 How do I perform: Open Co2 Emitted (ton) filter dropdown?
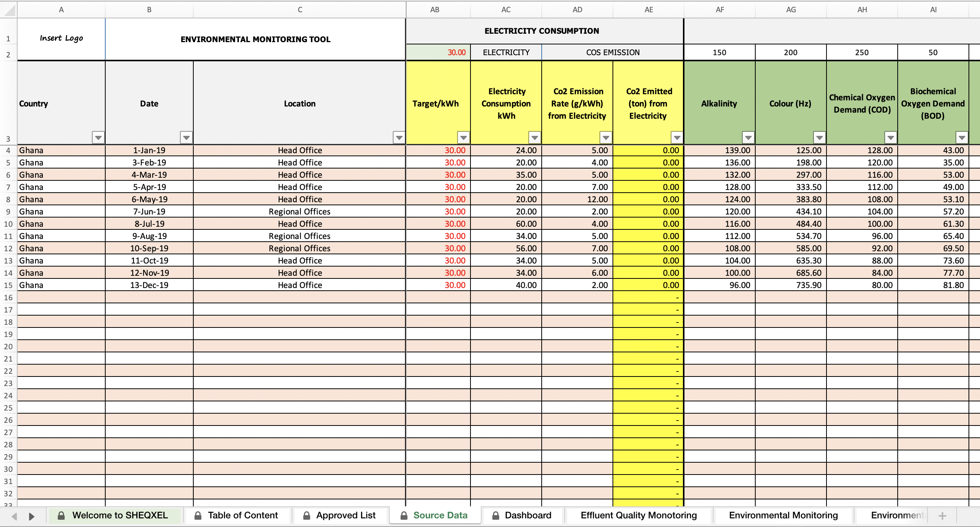click(677, 137)
